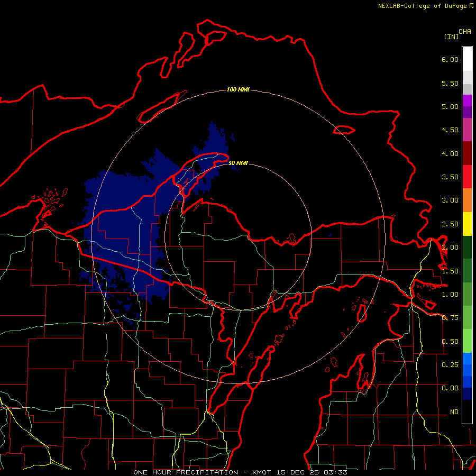Click the 0.25 legend value
The height and width of the screenshot is (476, 476).
click(x=450, y=364)
